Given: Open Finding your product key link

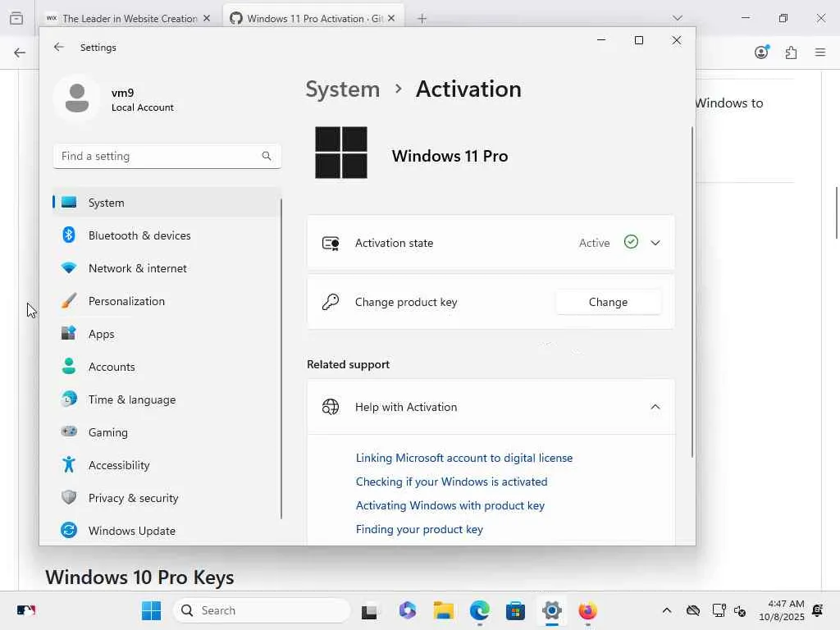Looking at the screenshot, I should point(419,529).
